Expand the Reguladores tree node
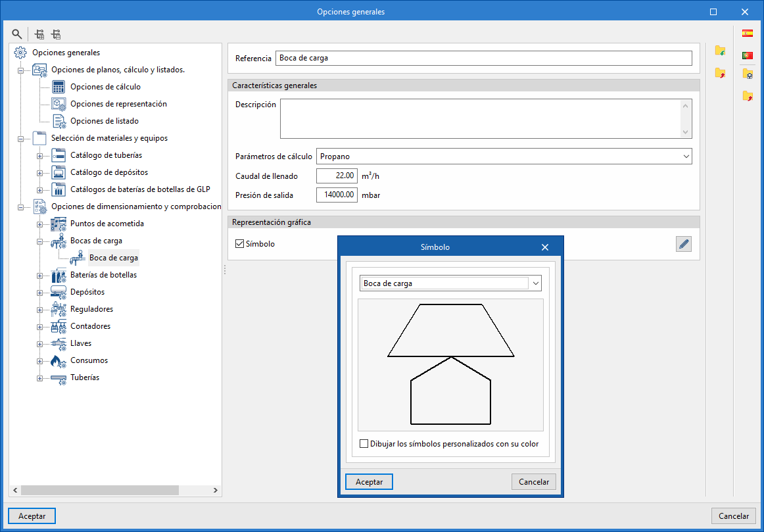The width and height of the screenshot is (764, 532). coord(40,310)
